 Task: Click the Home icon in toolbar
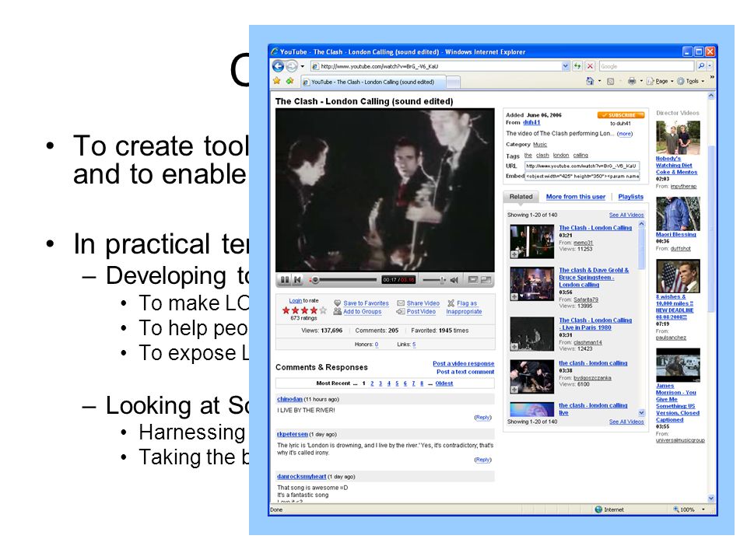point(590,81)
